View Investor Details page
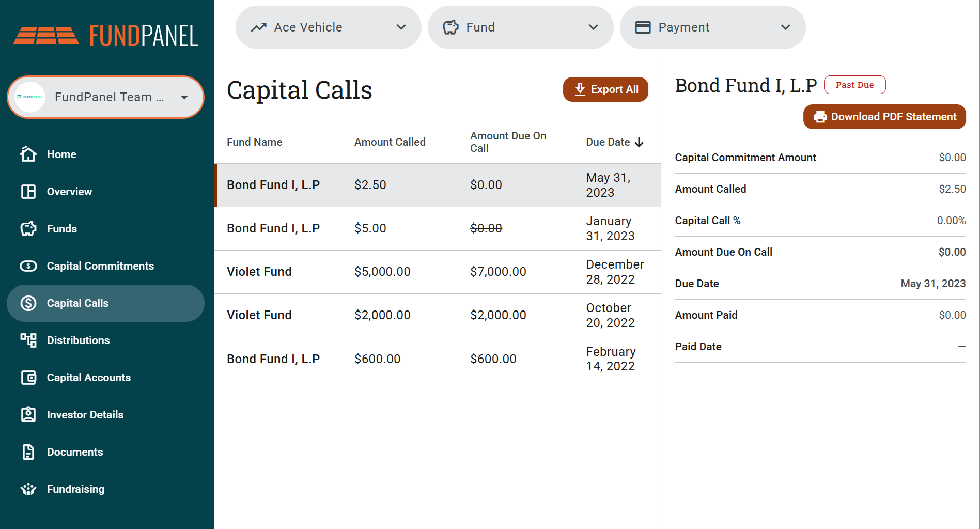The image size is (980, 529). [105, 415]
